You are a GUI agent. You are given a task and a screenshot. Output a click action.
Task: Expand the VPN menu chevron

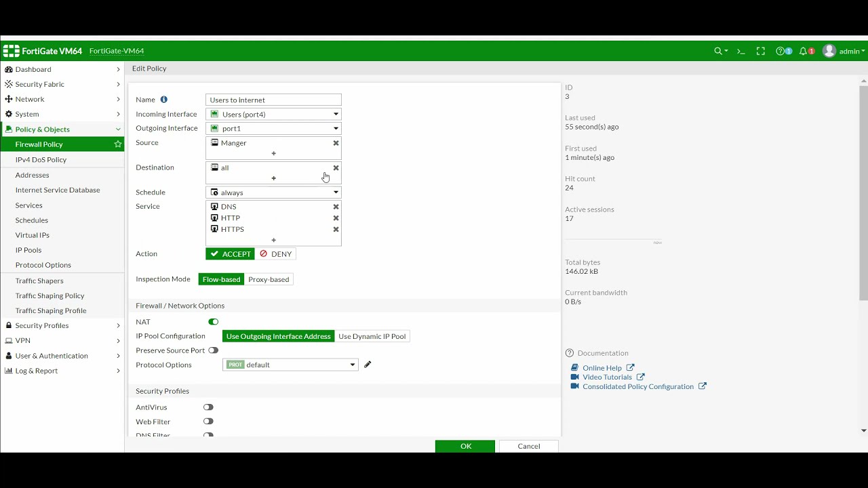pyautogui.click(x=118, y=340)
